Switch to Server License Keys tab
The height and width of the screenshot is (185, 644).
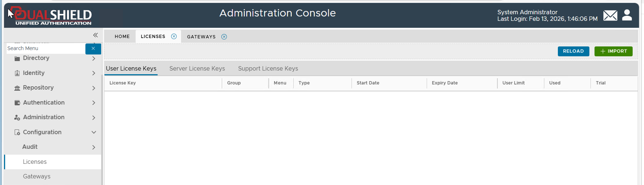coord(197,68)
